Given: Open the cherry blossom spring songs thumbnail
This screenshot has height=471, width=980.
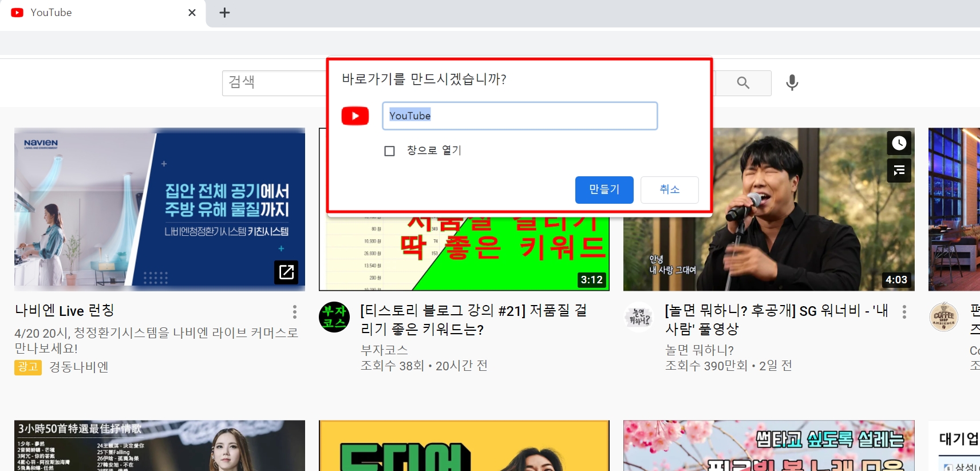Looking at the screenshot, I should [769, 446].
